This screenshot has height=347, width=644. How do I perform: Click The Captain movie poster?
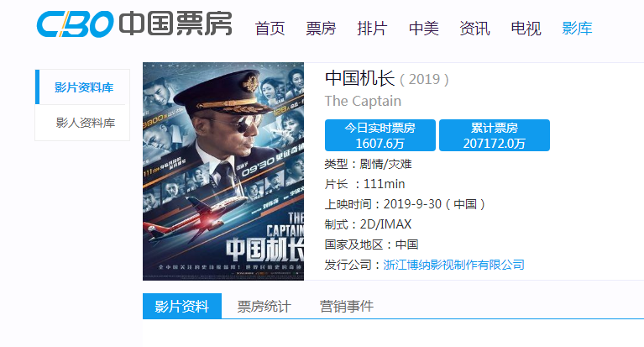click(x=223, y=171)
